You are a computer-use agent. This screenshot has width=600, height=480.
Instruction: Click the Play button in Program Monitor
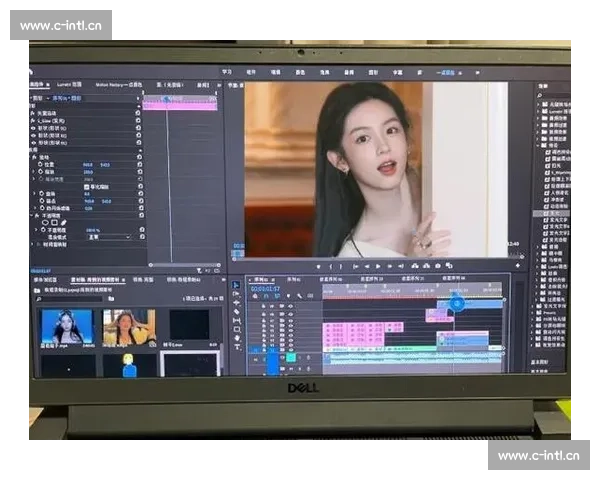(x=376, y=266)
